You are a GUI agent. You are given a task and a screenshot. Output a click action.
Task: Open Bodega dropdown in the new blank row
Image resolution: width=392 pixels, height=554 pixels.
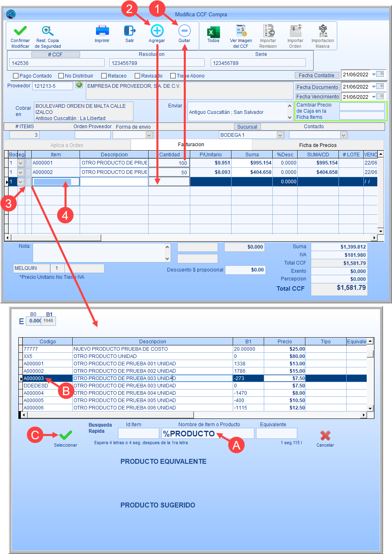pyautogui.click(x=21, y=182)
